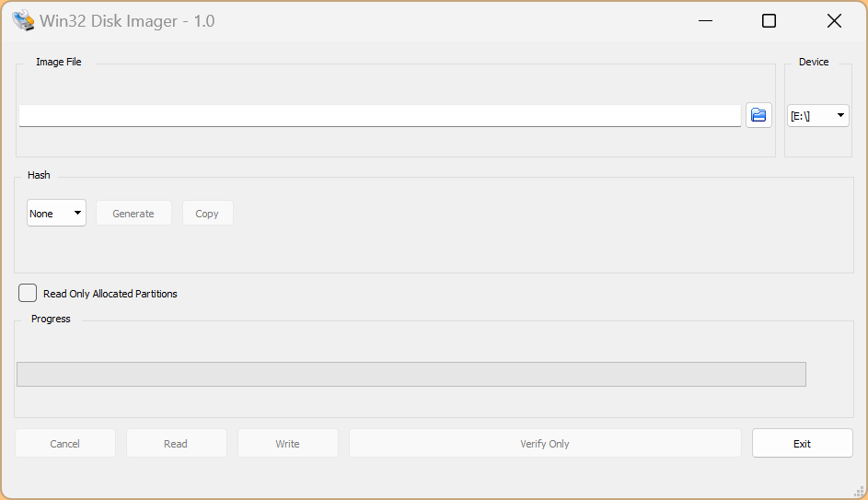Close the Win32 Disk Imager window
The height and width of the screenshot is (500, 868).
834,21
